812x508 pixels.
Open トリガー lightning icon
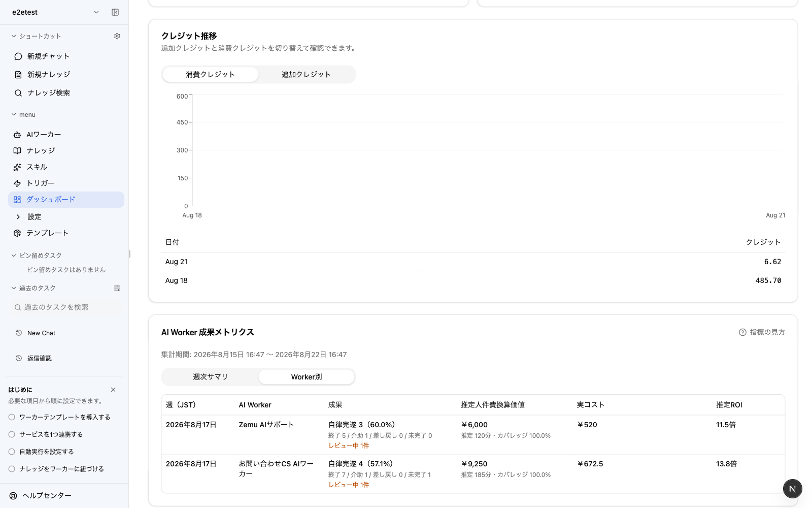click(17, 183)
